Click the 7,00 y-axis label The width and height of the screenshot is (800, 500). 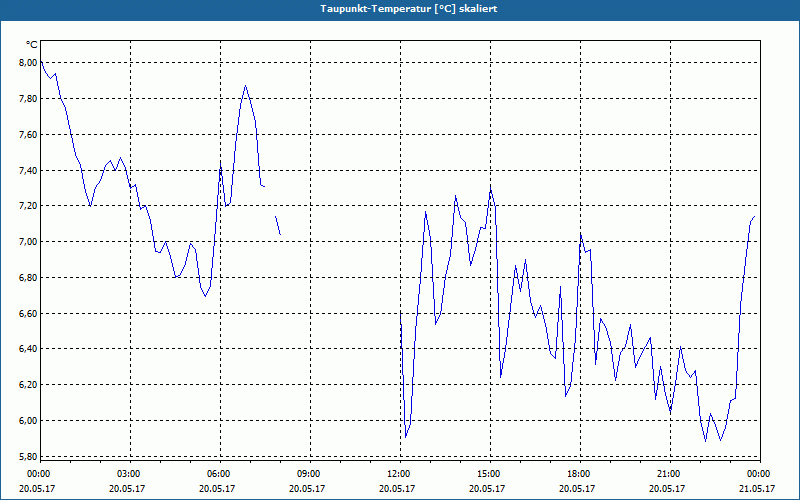tap(29, 241)
